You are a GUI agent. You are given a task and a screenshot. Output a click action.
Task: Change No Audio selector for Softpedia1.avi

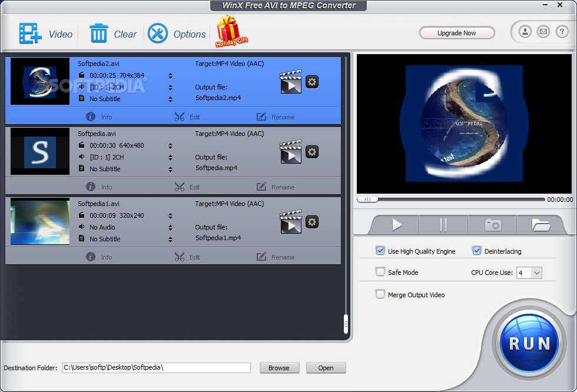tap(170, 228)
